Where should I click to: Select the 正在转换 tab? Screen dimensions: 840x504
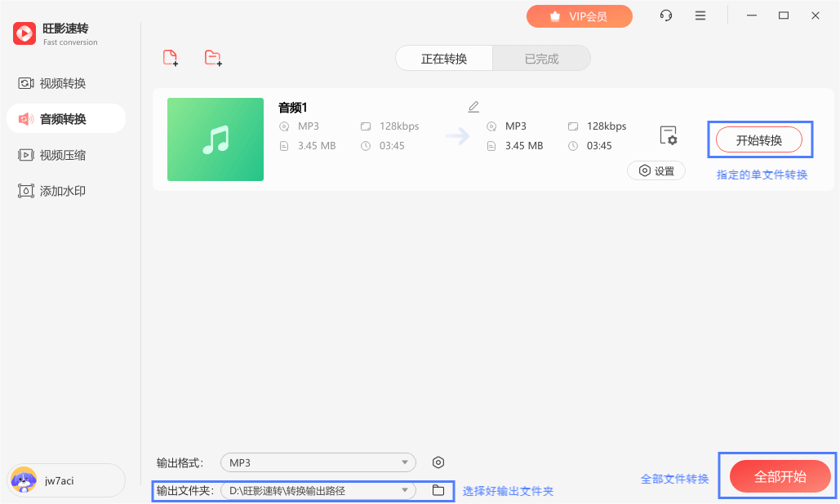[443, 58]
